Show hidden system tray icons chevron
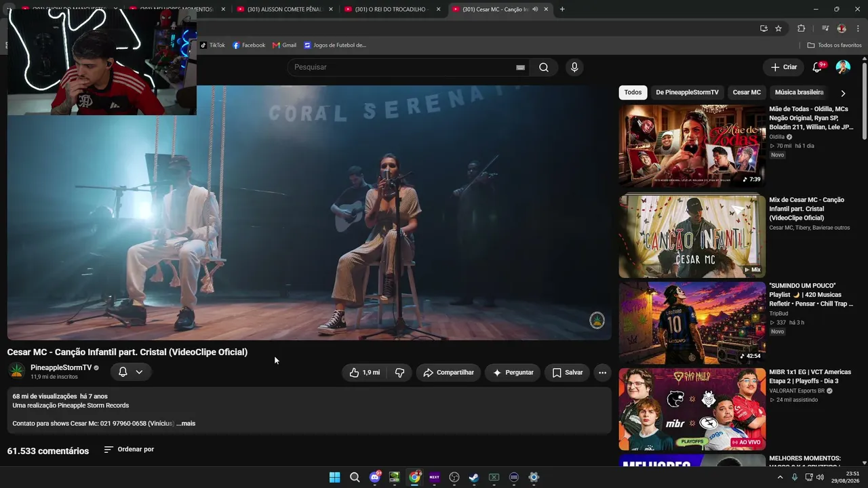The width and height of the screenshot is (868, 488). point(780,477)
